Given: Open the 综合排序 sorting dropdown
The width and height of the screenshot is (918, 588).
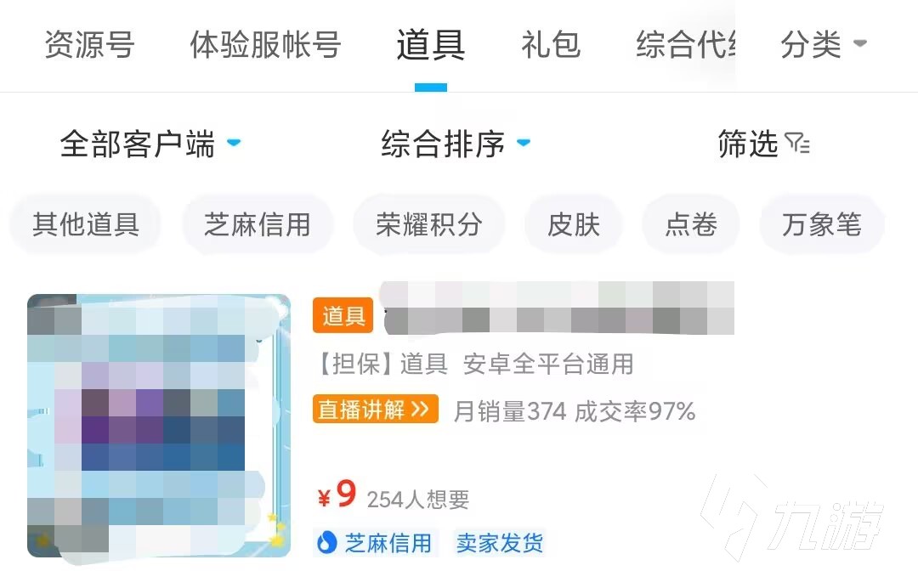Looking at the screenshot, I should click(456, 144).
